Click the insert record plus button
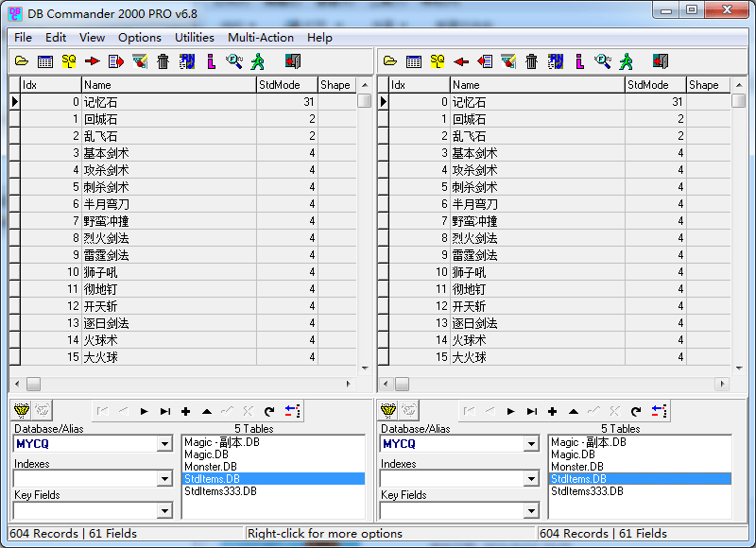Screen dimensions: 756x548 185,410
